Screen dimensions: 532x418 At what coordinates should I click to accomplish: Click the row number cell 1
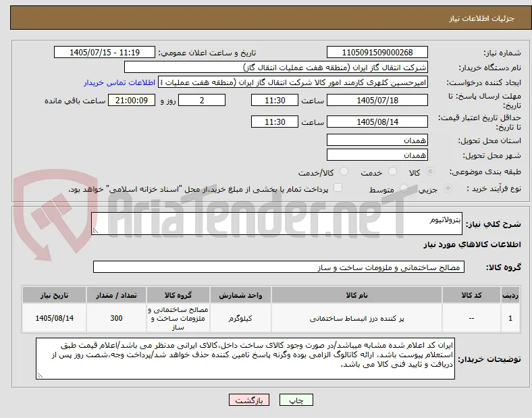pos(510,318)
